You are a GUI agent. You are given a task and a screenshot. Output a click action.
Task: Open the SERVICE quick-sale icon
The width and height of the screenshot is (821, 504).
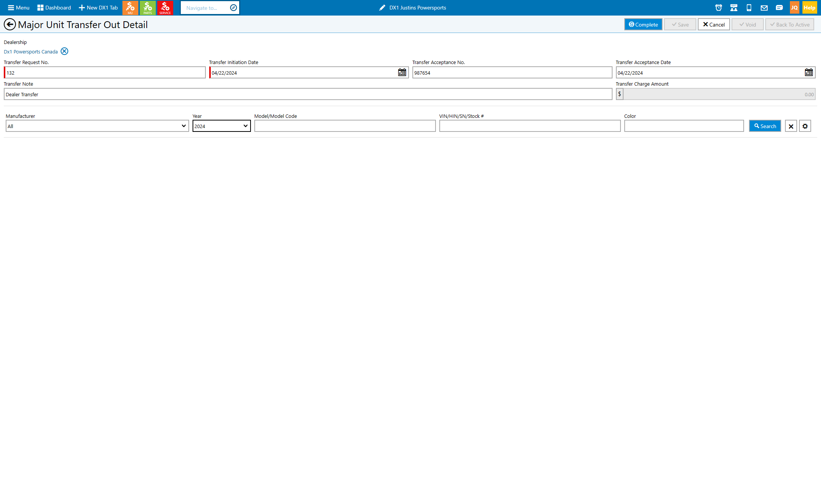165,8
